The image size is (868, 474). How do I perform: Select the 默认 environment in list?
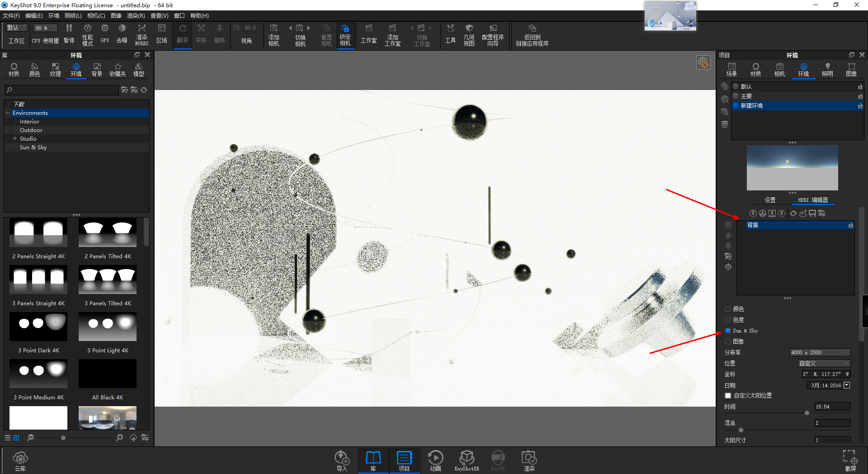797,86
